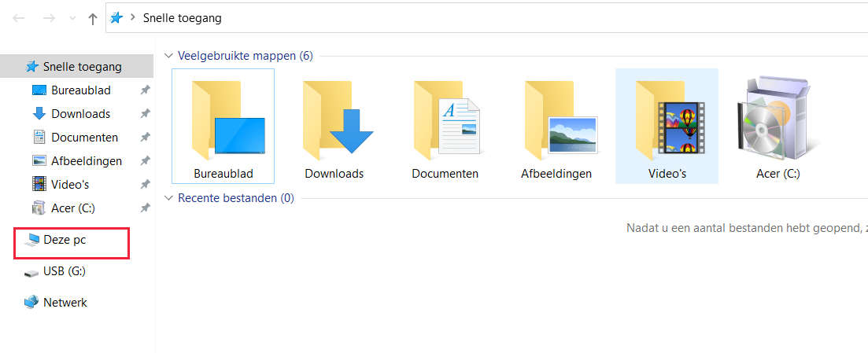Viewport: 868px width, 353px height.
Task: Click the pin icon next to Acer (C:)
Action: click(145, 208)
